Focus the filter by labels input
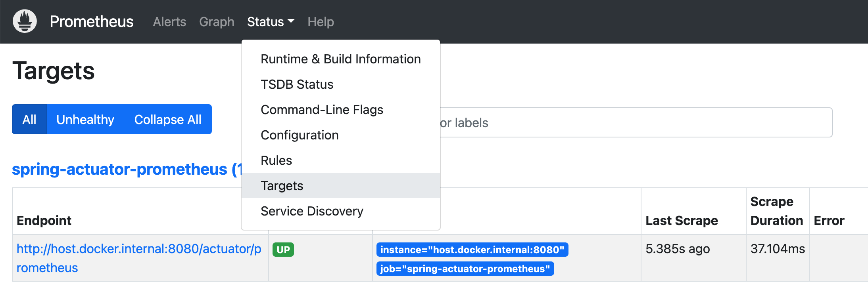 [636, 122]
